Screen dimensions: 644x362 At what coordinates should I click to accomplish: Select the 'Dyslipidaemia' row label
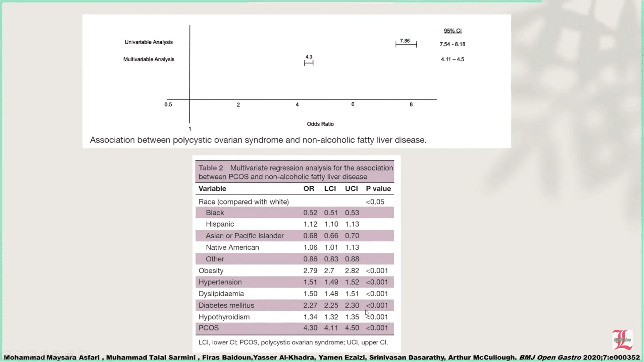pyautogui.click(x=221, y=294)
